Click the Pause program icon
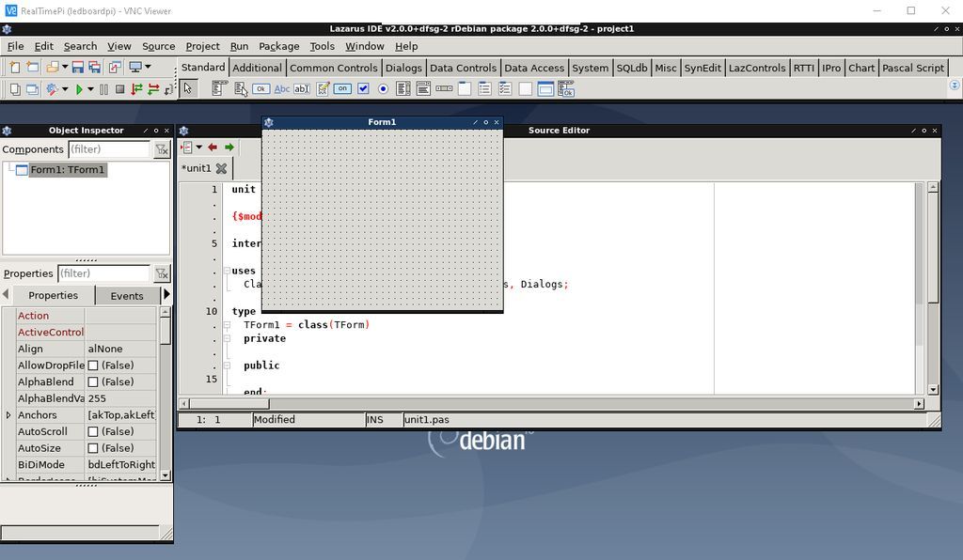 103,88
